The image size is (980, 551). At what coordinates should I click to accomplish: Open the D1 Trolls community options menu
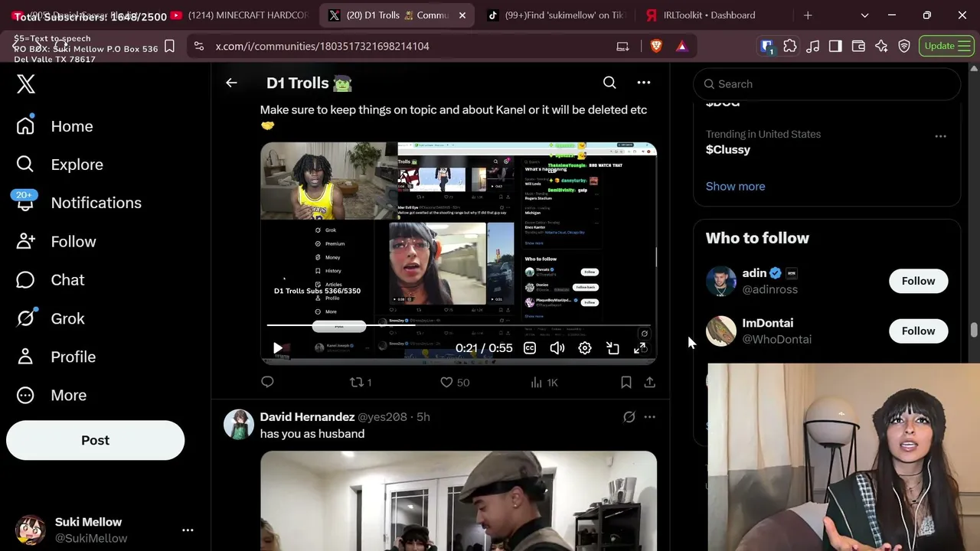(644, 83)
